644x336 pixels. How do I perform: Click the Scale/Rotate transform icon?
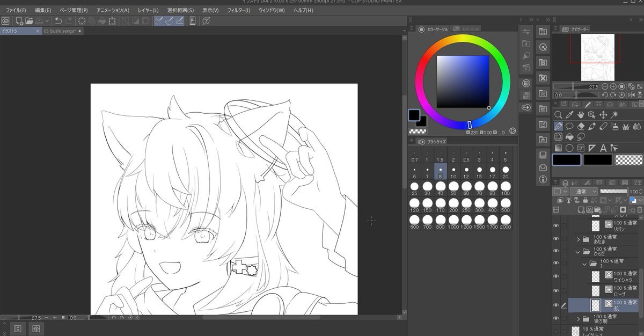[x=112, y=21]
